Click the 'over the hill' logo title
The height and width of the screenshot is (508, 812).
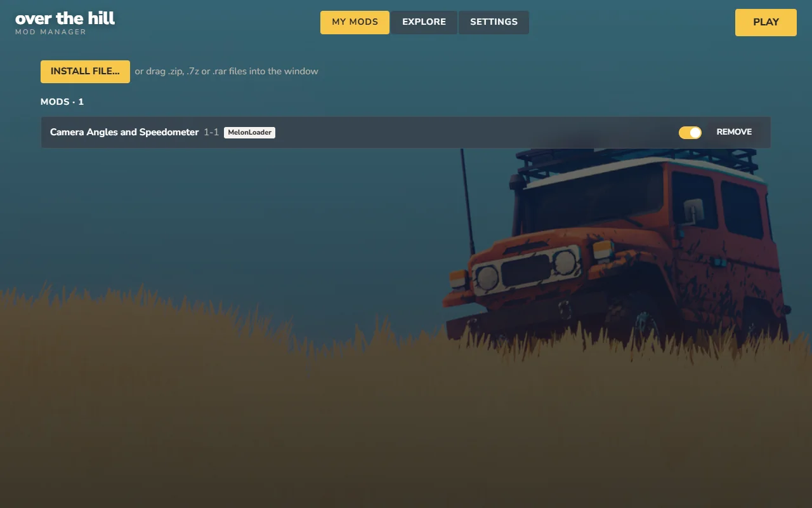(65, 18)
